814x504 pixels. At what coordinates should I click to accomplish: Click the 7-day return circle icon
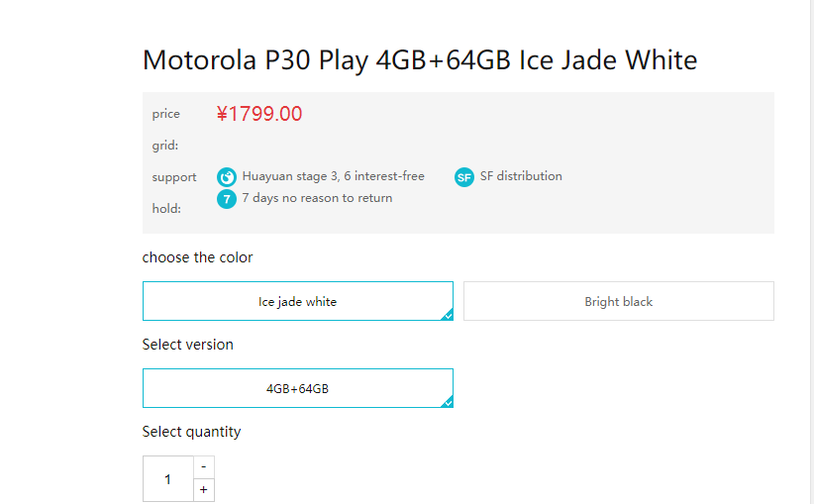tap(227, 199)
